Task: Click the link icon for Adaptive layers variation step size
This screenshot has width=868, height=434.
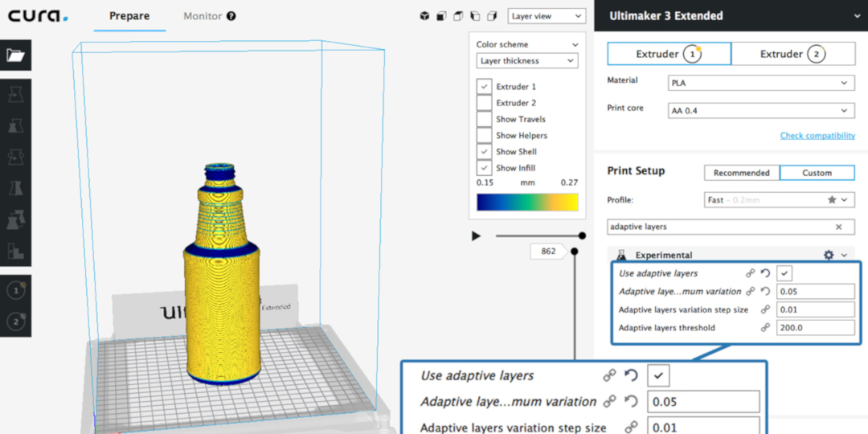Action: pyautogui.click(x=765, y=309)
